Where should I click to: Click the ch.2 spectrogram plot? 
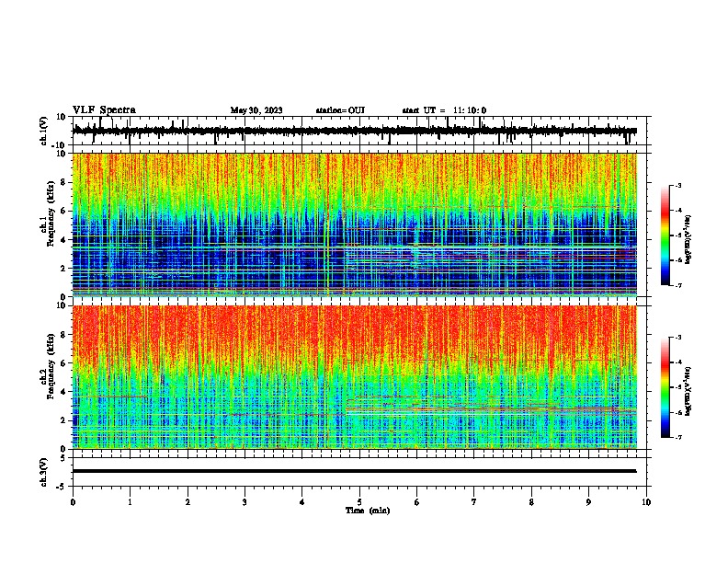(355, 377)
